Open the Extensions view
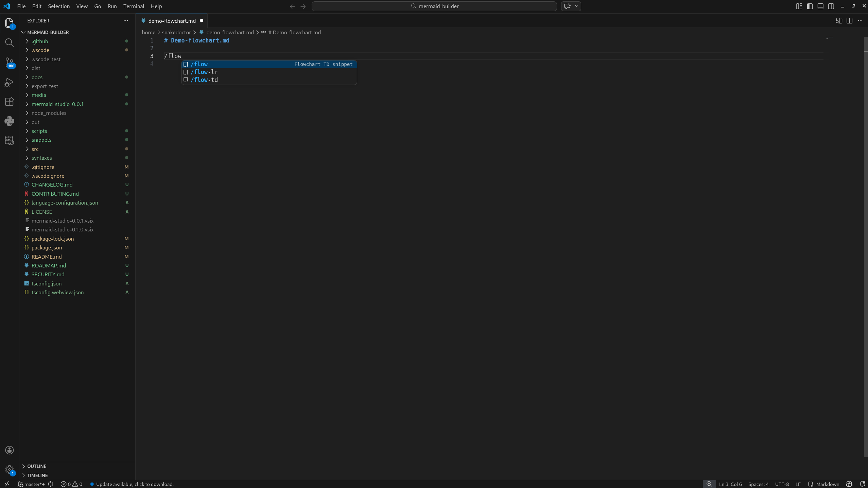This screenshot has width=868, height=488. tap(9, 102)
